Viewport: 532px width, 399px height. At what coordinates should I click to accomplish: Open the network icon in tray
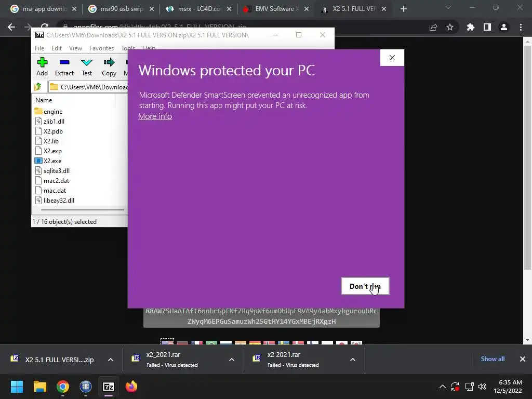469,387
